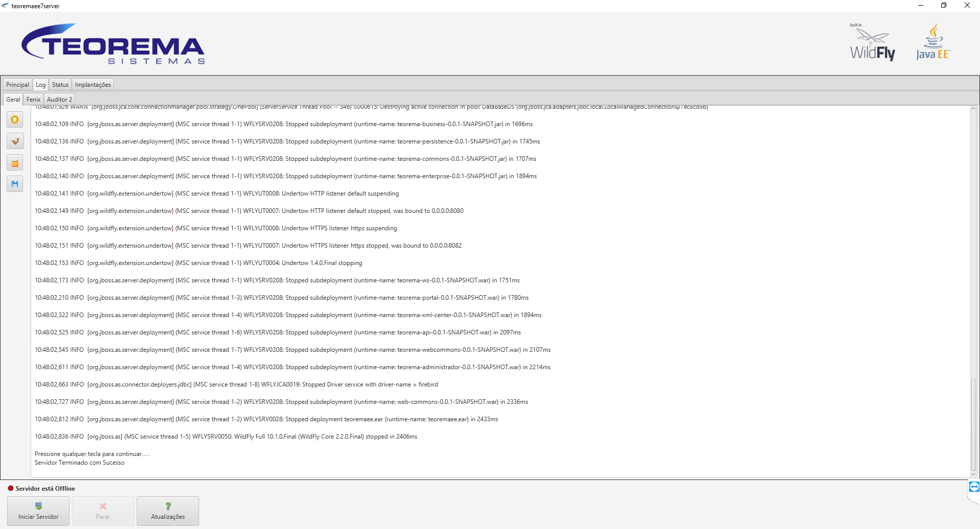Open the Status tab
This screenshot has width=980, height=529.
tap(60, 85)
